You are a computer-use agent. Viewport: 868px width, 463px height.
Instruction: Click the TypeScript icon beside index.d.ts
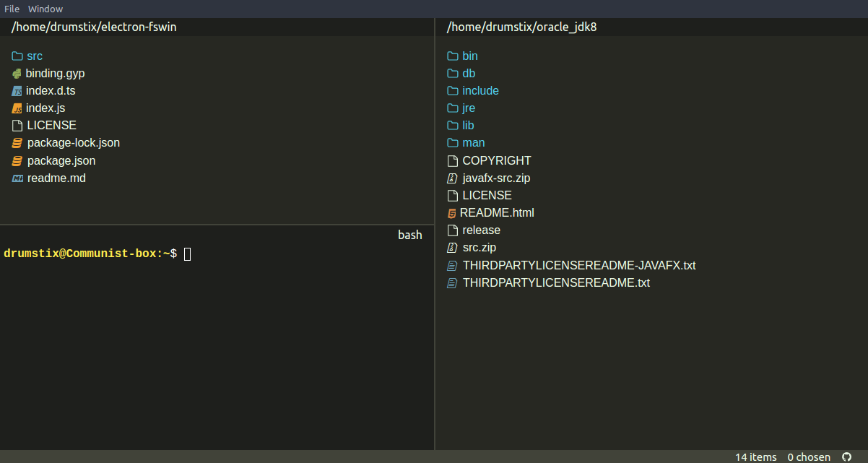[17, 91]
